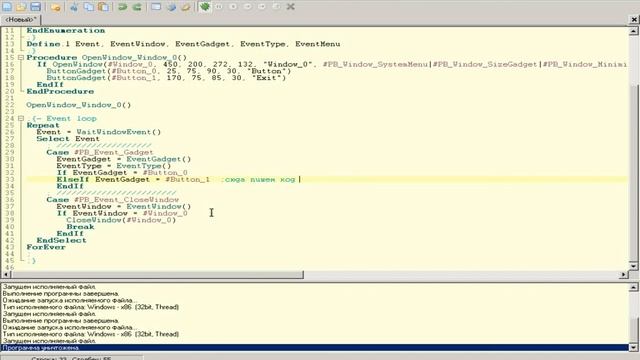Undo the last edit (green arrow)

[x=122, y=7]
